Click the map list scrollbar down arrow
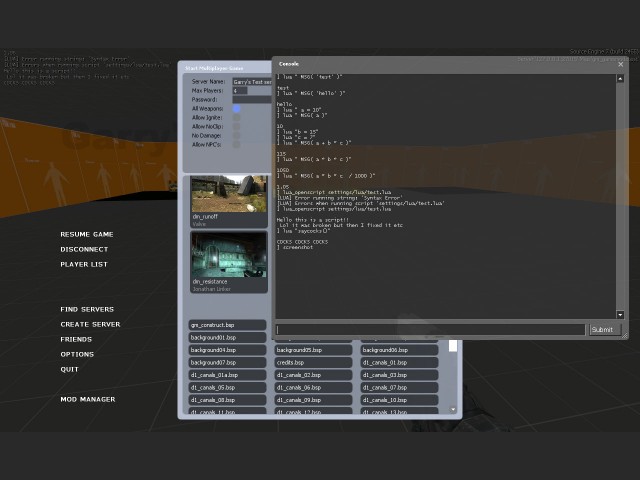This screenshot has height=480, width=640. [453, 409]
